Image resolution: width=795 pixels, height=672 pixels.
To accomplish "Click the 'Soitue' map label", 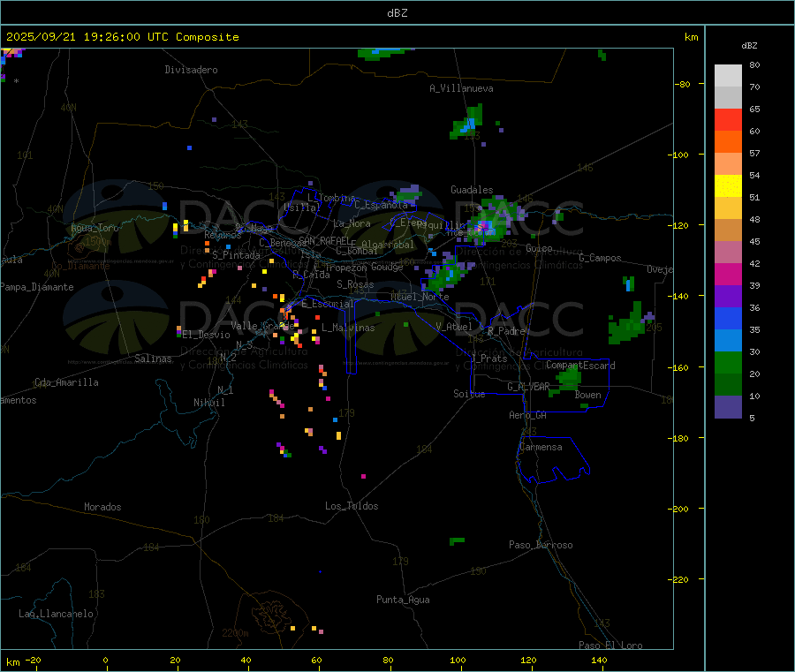I will point(469,394).
